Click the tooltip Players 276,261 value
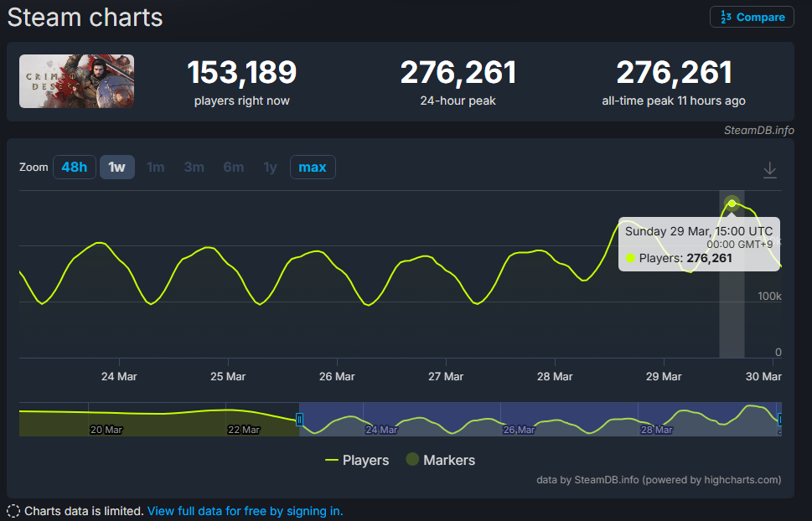This screenshot has width=812, height=521. 709,258
